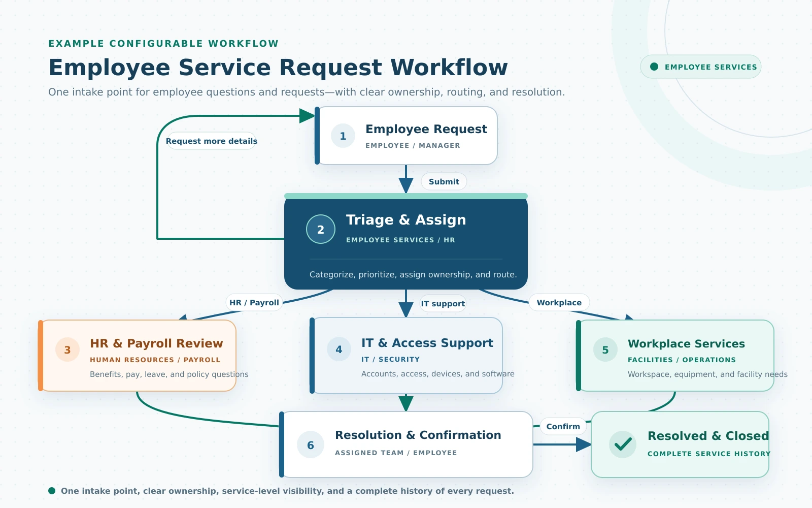Click the step 5 number circle
Screen dimensions: 812x508
click(x=605, y=350)
